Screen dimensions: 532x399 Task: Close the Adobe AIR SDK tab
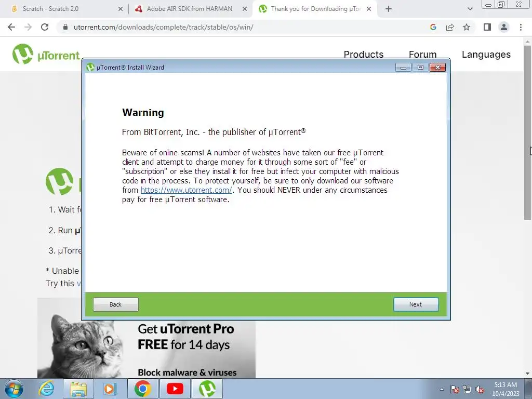(245, 9)
